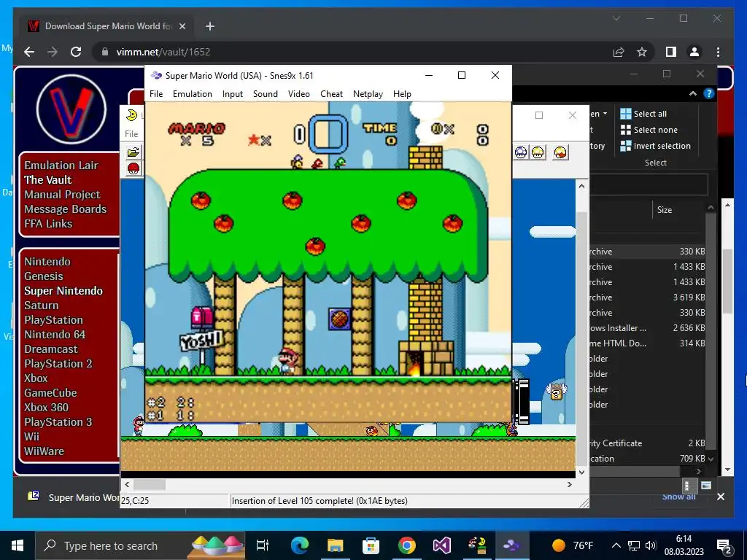Open the GameCube vault link
Image resolution: width=747 pixels, height=560 pixels.
pyautogui.click(x=50, y=393)
